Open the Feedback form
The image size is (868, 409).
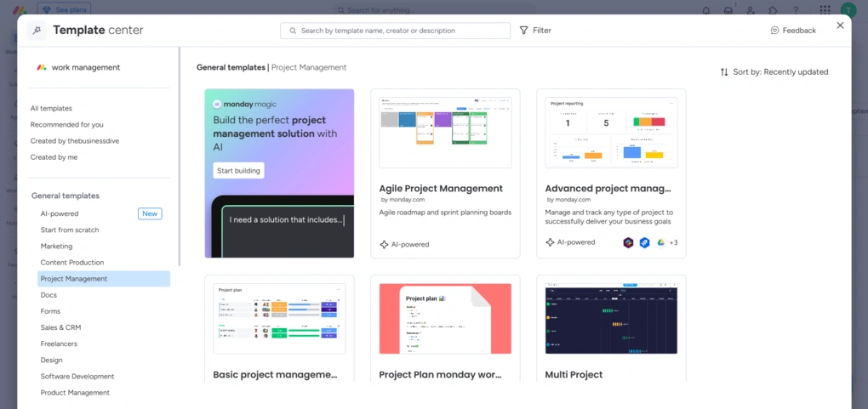click(x=793, y=31)
